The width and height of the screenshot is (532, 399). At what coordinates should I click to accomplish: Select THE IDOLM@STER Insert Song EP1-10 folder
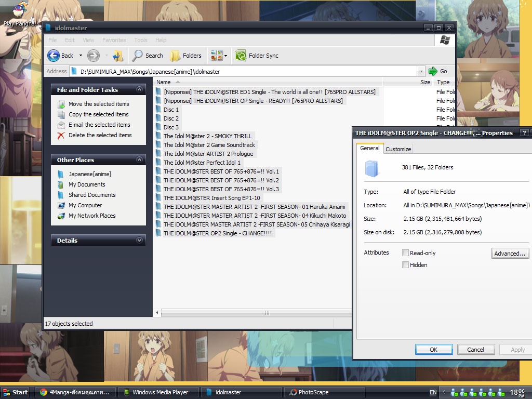(212, 198)
